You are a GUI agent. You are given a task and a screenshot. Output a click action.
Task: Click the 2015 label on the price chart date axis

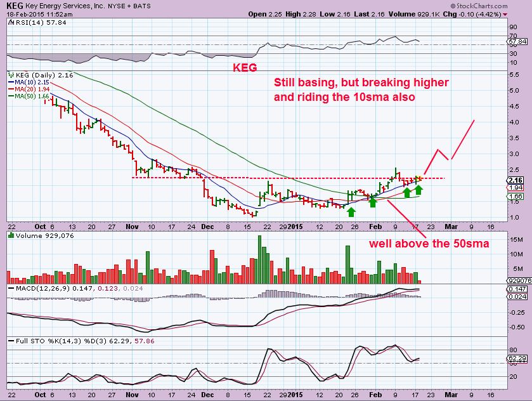[295, 227]
